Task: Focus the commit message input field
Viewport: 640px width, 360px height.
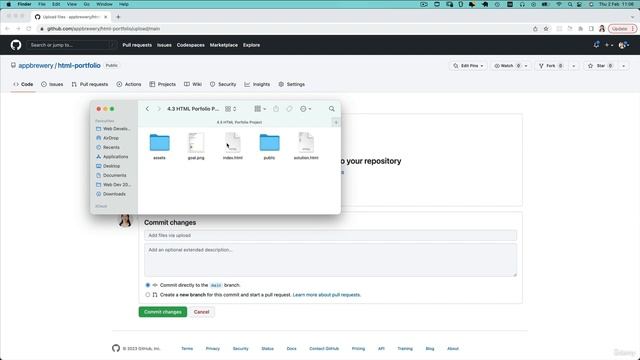Action: pos(330,236)
